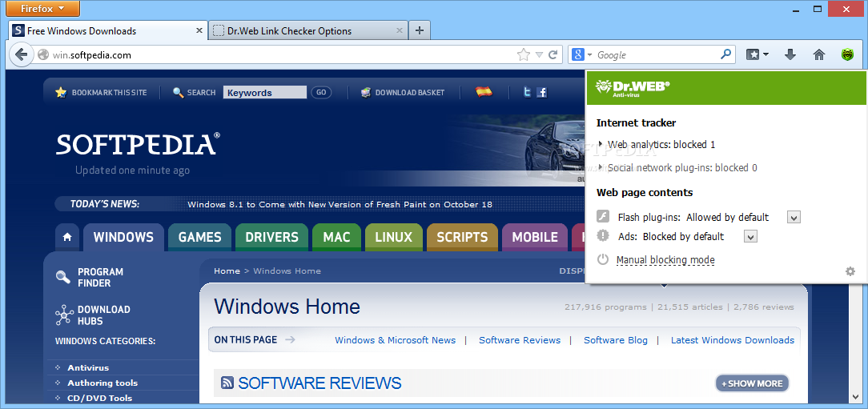Click today's news headline about Windows 8.1
868x409 pixels.
click(x=340, y=204)
